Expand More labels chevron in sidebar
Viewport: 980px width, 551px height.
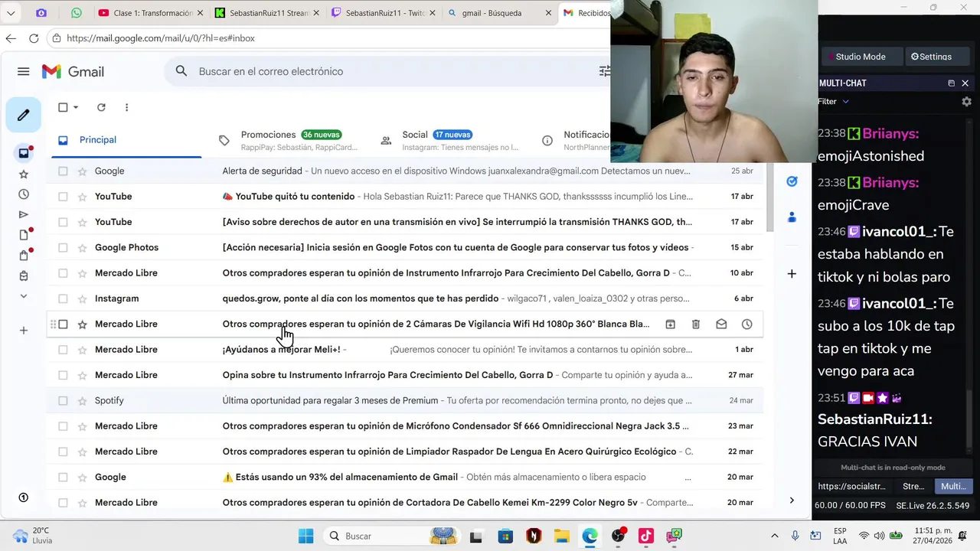(24, 296)
